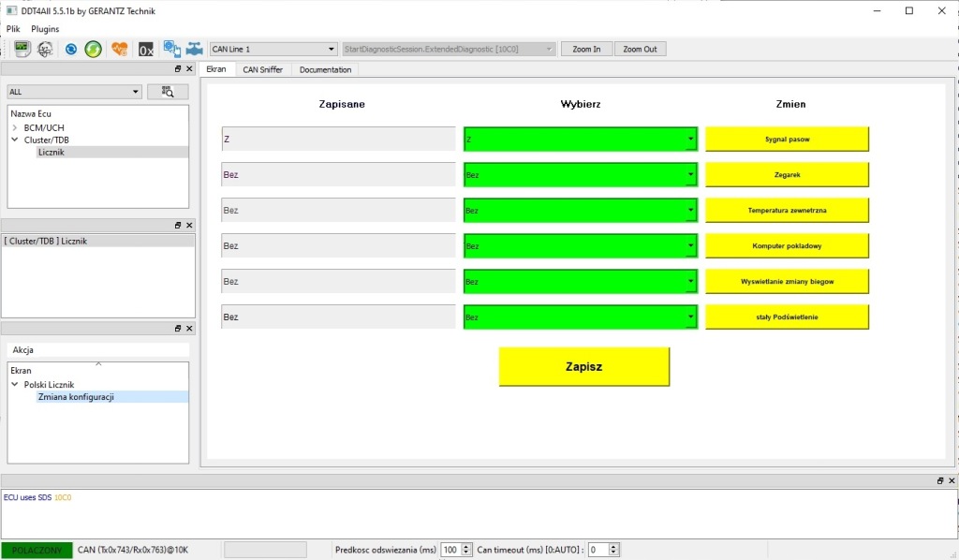This screenshot has width=959, height=560.
Task: Click the expert mode face icon
Action: 45,49
